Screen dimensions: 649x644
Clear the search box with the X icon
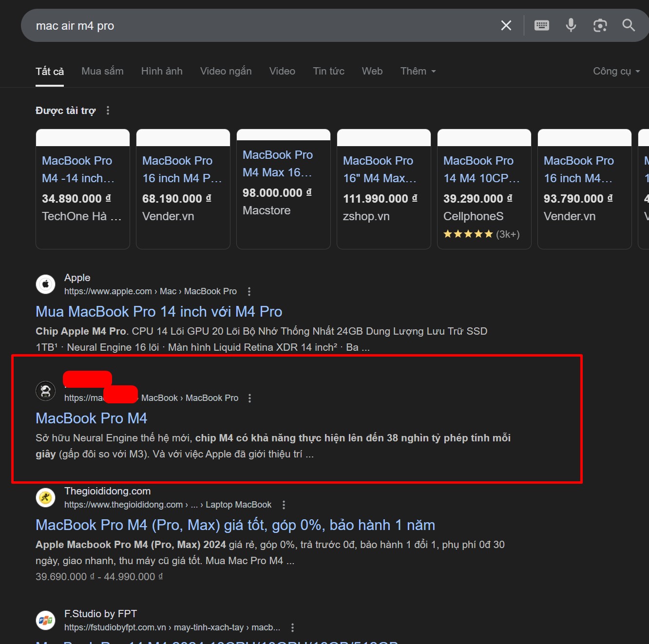pos(506,25)
